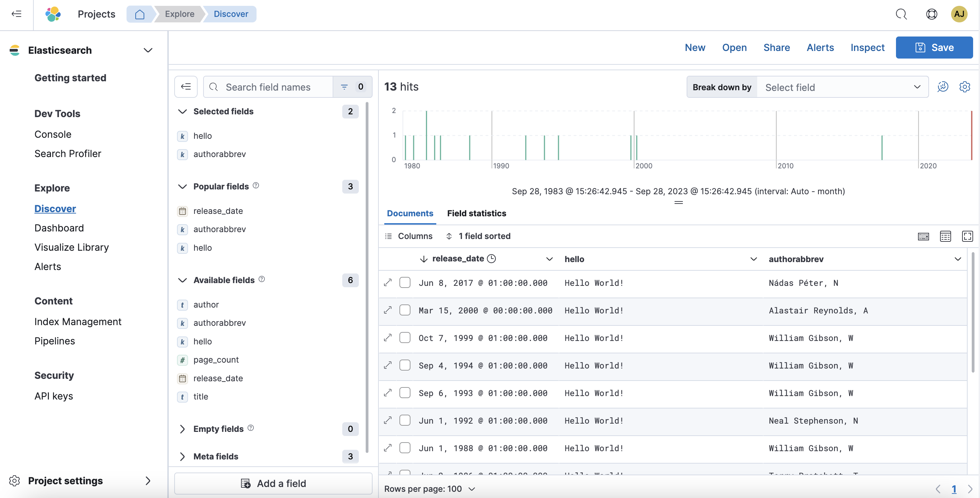980x498 pixels.
Task: Expand the Meta fields section
Action: (182, 456)
